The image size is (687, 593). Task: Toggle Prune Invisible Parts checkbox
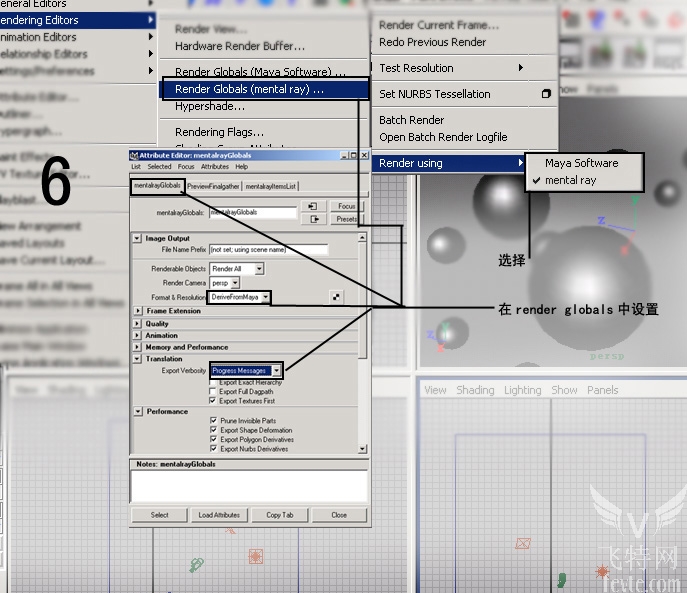pyautogui.click(x=214, y=420)
